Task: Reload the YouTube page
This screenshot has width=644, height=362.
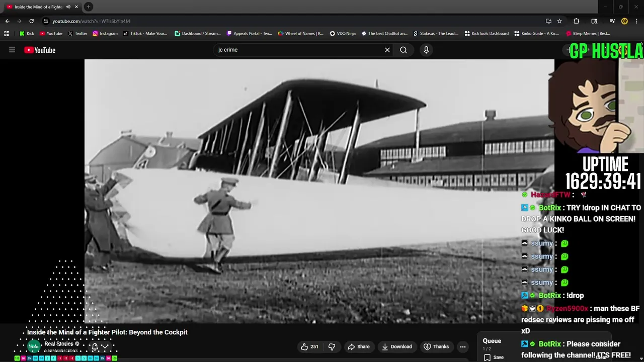Action: [31, 21]
